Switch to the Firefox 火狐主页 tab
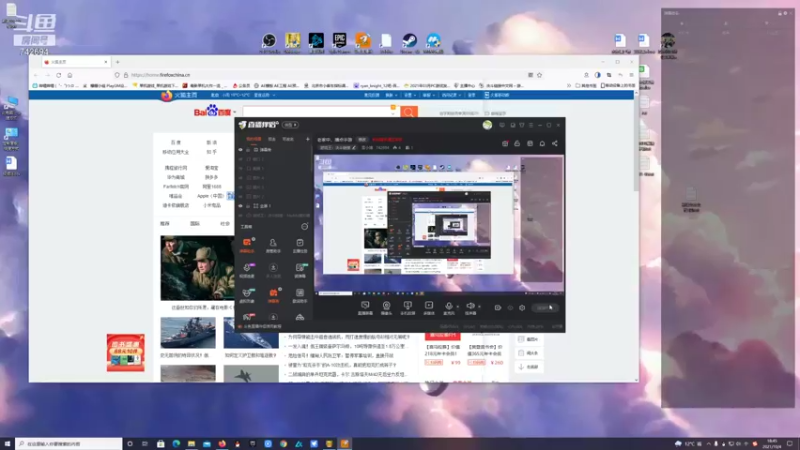 [x=76, y=62]
